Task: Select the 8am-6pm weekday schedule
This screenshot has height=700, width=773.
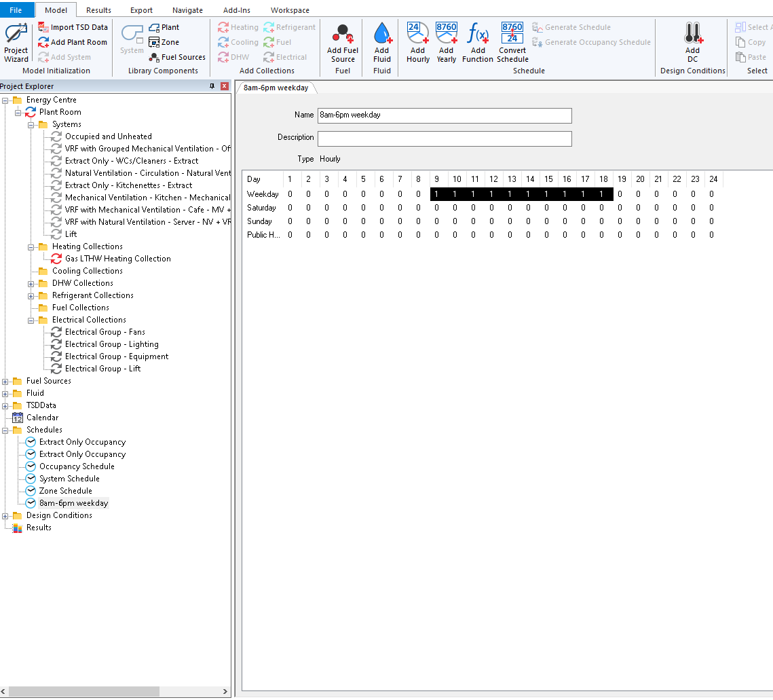Action: 73,503
